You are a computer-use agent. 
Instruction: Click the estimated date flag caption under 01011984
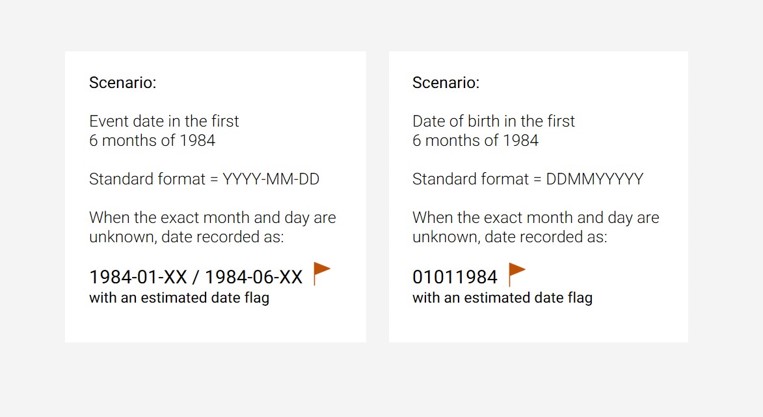pos(502,297)
